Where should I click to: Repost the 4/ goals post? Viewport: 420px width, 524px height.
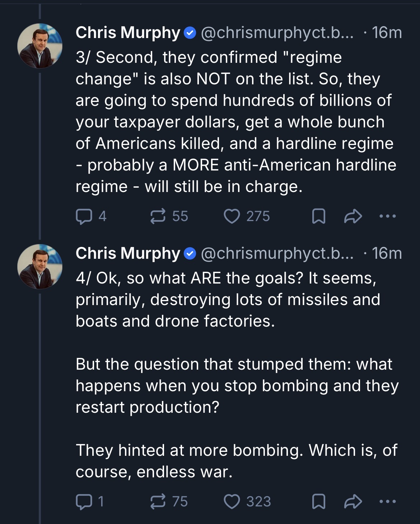click(158, 502)
